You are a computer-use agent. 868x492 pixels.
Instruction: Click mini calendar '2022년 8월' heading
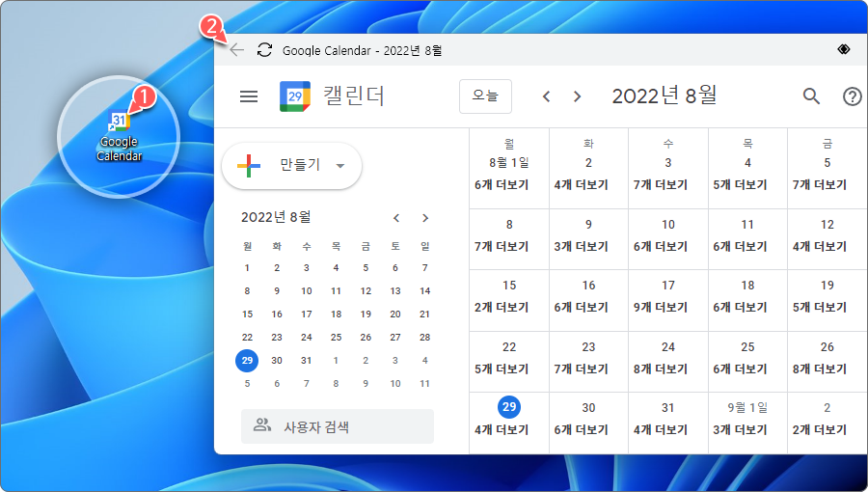point(276,217)
